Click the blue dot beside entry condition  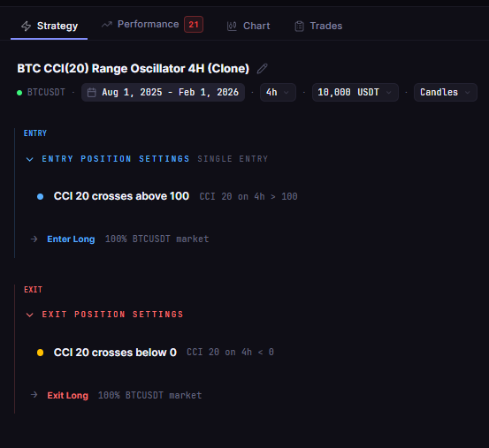click(40, 196)
